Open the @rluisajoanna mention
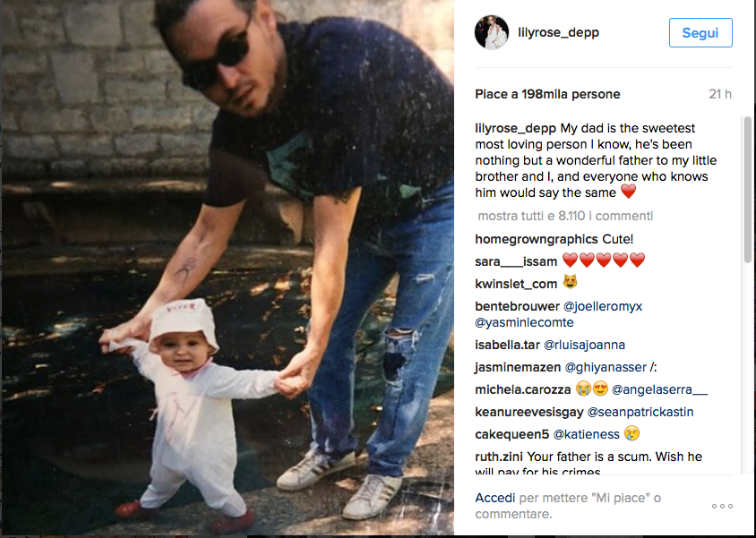Image resolution: width=756 pixels, height=538 pixels. point(584,345)
